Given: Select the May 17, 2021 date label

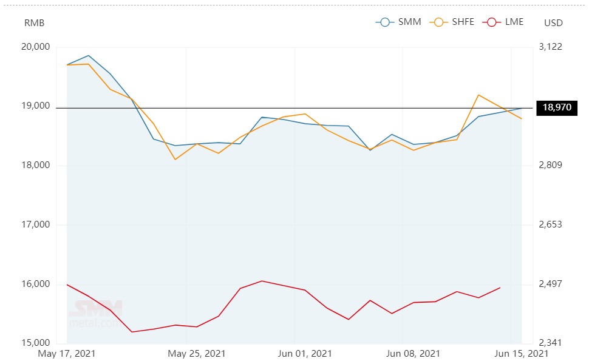Looking at the screenshot, I should click(x=67, y=354).
